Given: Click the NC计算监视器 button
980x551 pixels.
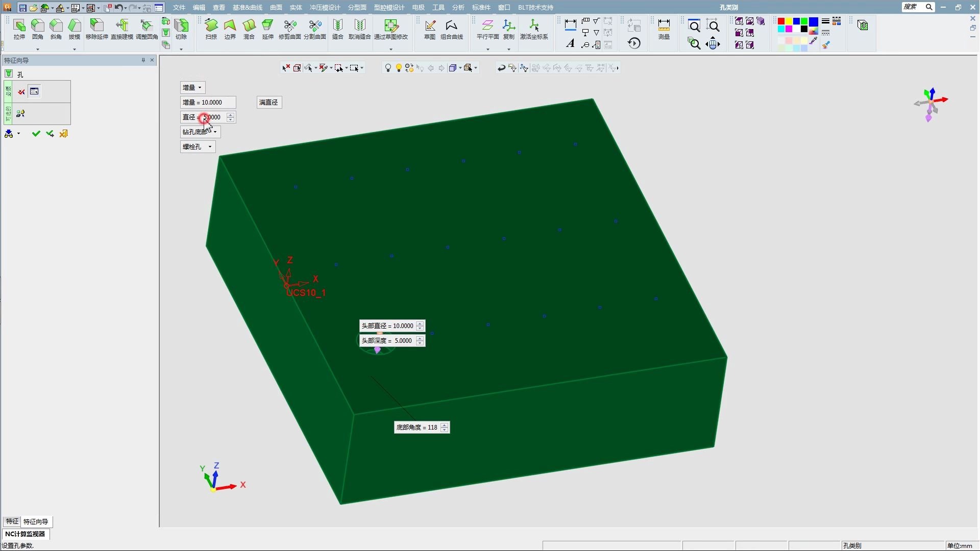Looking at the screenshot, I should [x=25, y=534].
